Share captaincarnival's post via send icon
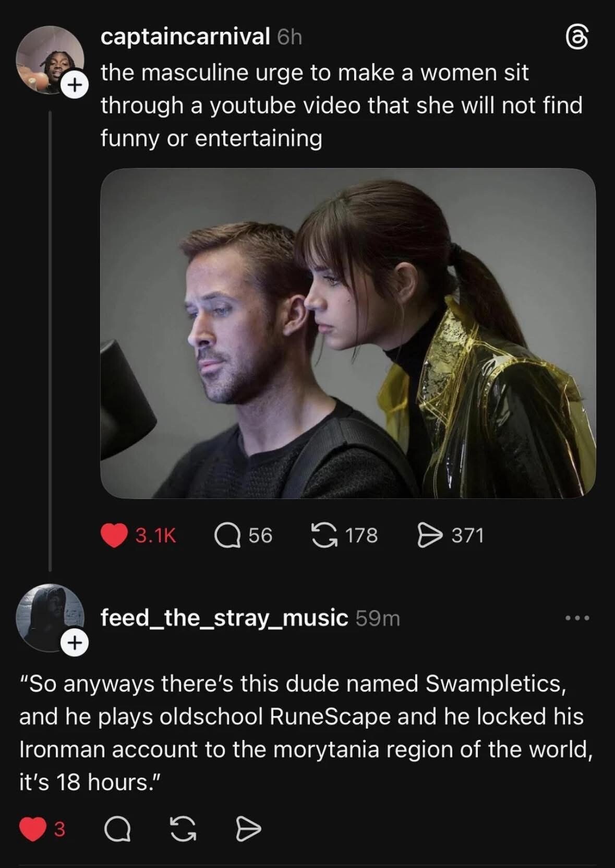The width and height of the screenshot is (615, 868). pos(430,536)
